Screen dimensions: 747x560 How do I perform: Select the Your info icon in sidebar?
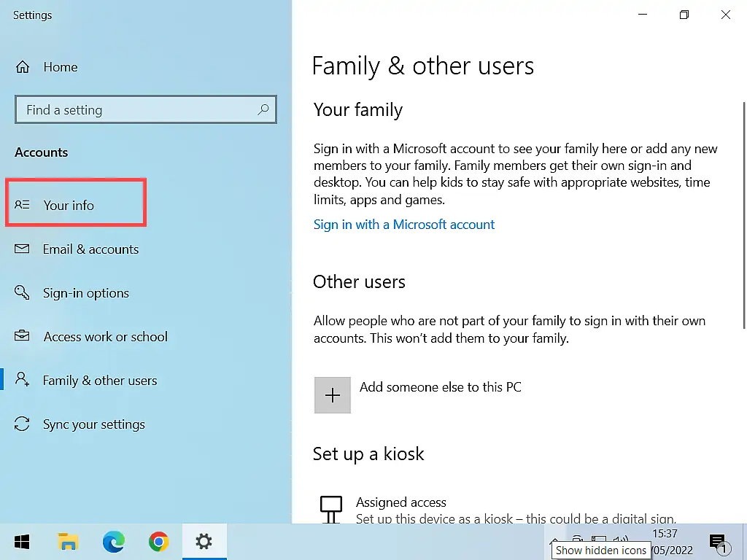[x=24, y=205]
